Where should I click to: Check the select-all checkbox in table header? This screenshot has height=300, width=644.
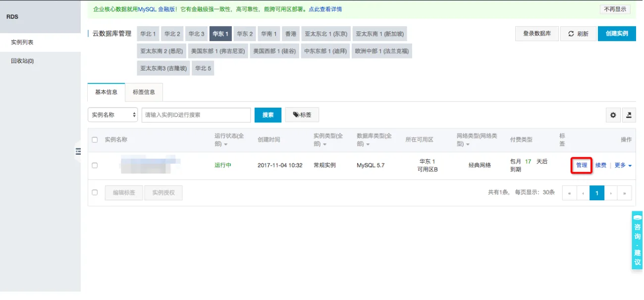point(95,140)
